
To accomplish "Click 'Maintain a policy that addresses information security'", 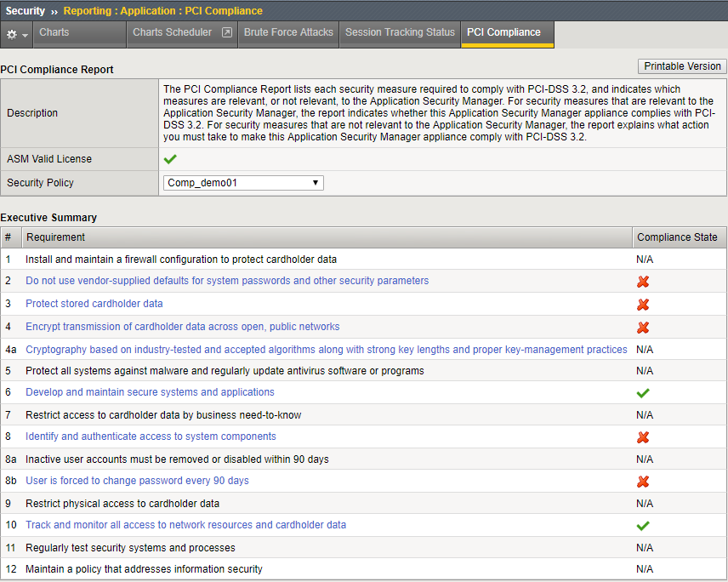I will tap(144, 569).
